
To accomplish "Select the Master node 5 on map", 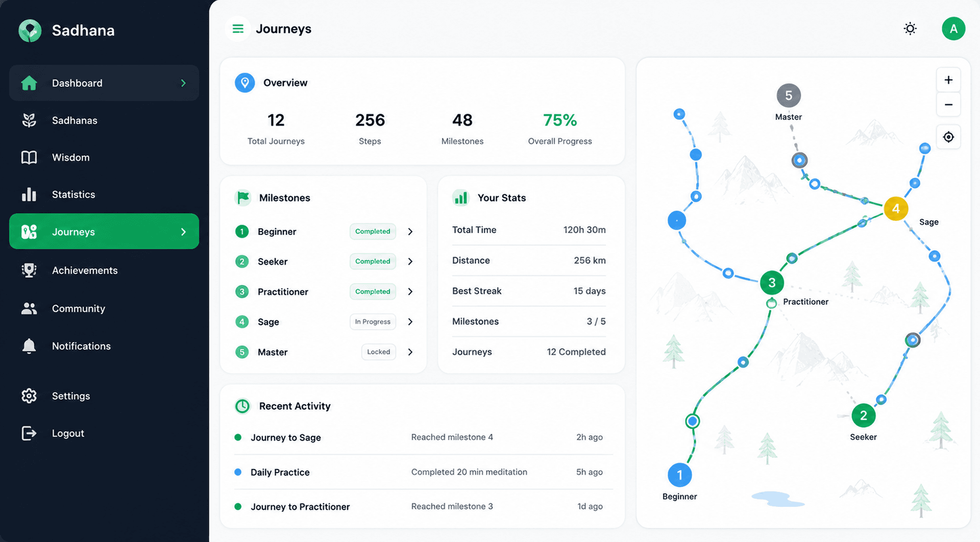I will click(789, 95).
